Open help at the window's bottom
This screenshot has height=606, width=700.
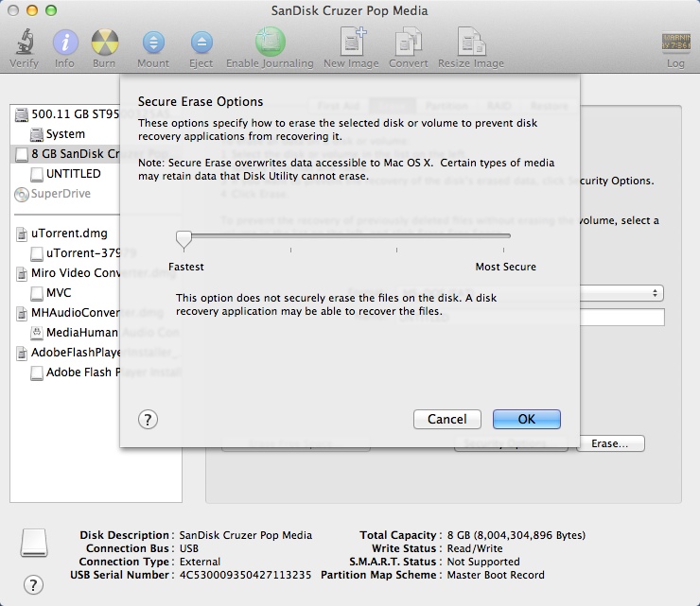[33, 584]
